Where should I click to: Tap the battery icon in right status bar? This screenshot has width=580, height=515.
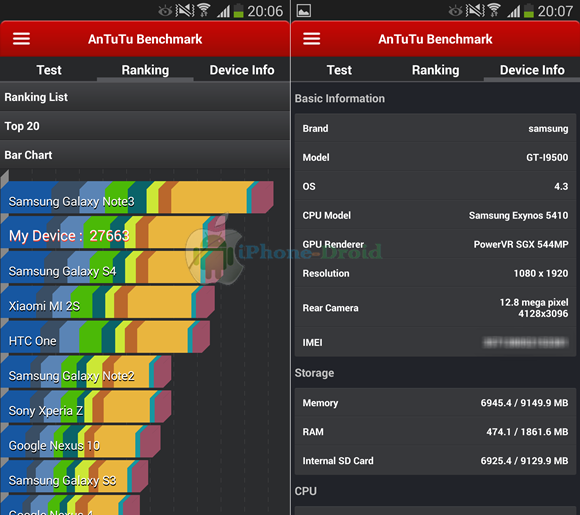point(529,11)
